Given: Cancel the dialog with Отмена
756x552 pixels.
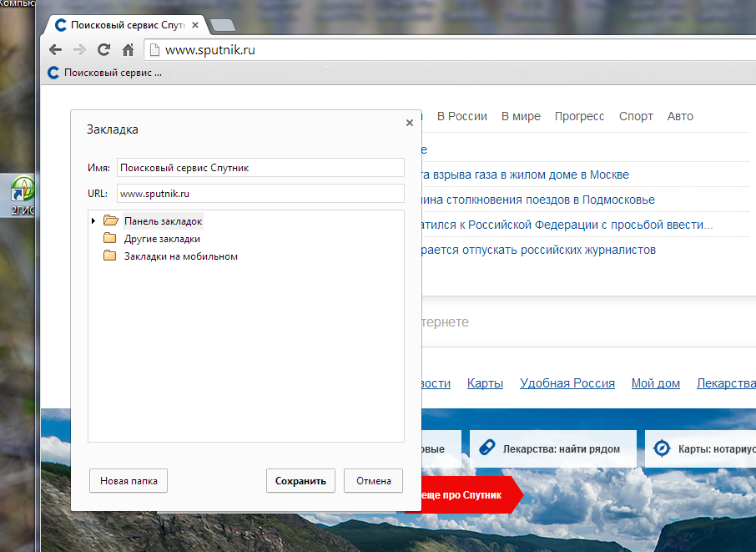Looking at the screenshot, I should pos(373,480).
